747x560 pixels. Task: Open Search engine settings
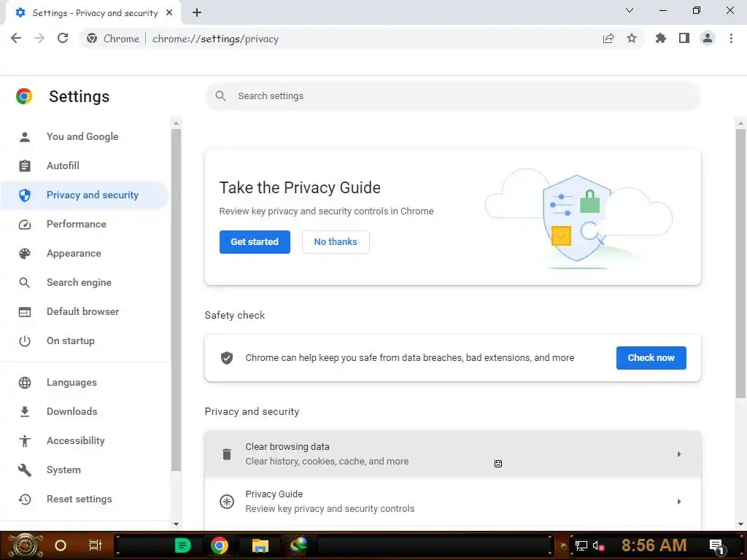pyautogui.click(x=85, y=282)
